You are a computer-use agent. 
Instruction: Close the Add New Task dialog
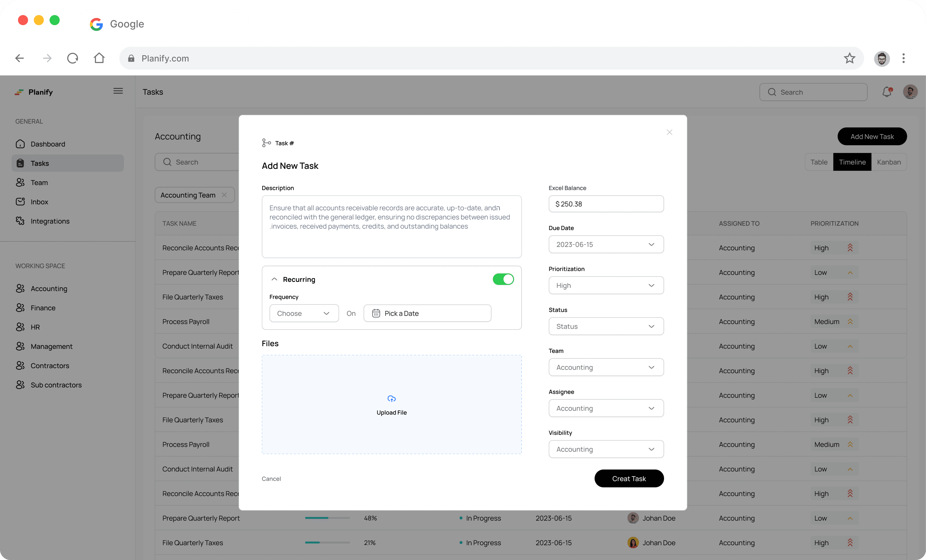click(x=669, y=132)
